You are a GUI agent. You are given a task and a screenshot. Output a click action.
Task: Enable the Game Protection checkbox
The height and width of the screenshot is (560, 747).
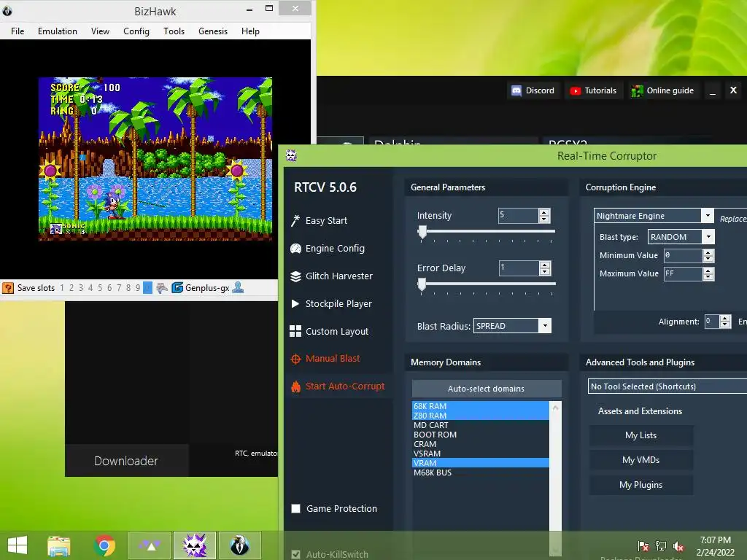tap(296, 508)
